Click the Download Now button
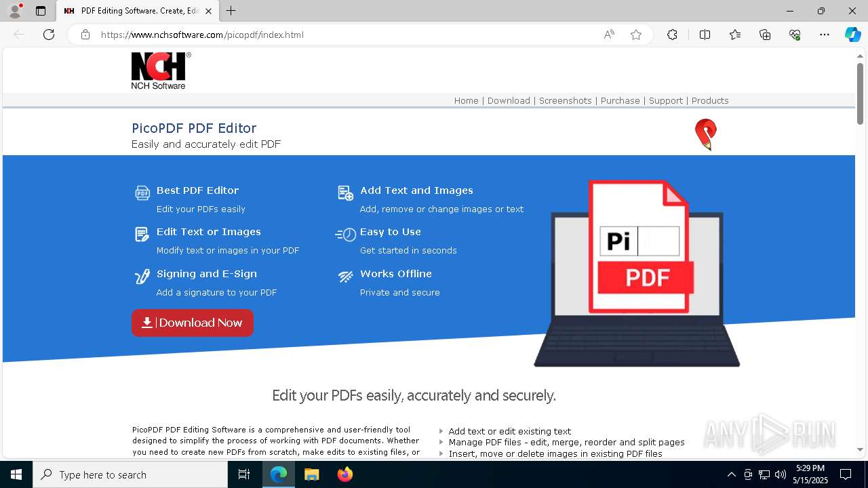This screenshot has height=488, width=868. [x=193, y=323]
